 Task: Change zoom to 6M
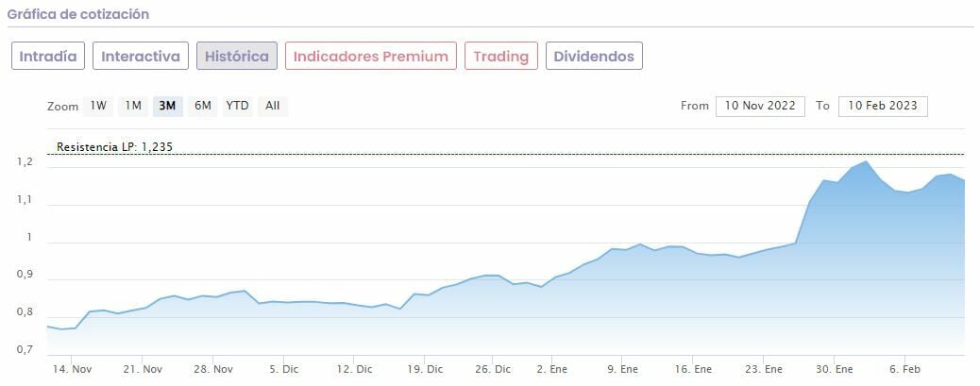click(x=203, y=106)
